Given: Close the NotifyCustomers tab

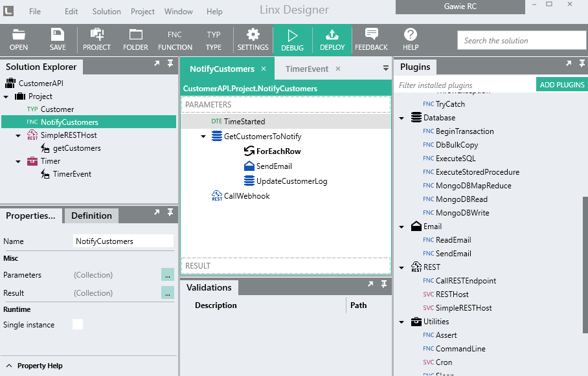Looking at the screenshot, I should point(264,69).
